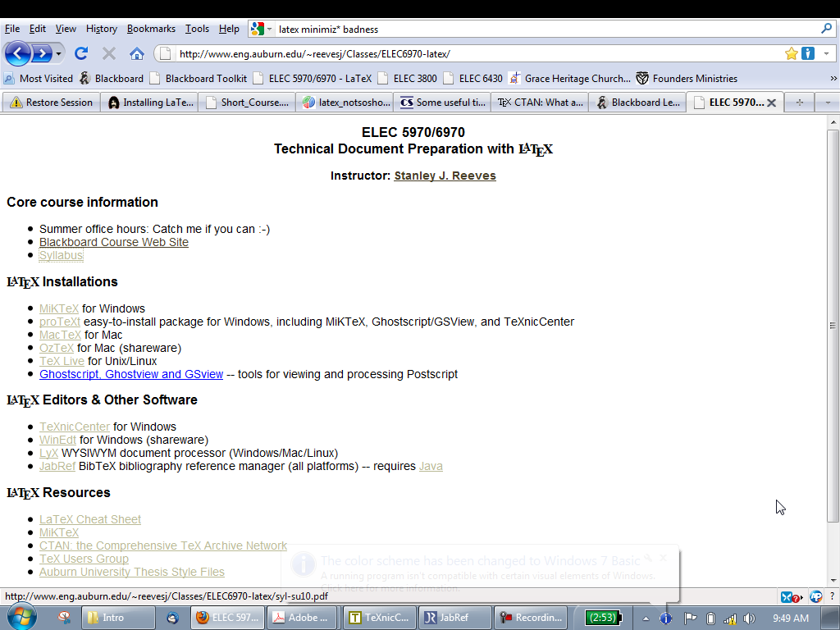
Task: Open Most Visited bookmarks folder
Action: click(38, 78)
